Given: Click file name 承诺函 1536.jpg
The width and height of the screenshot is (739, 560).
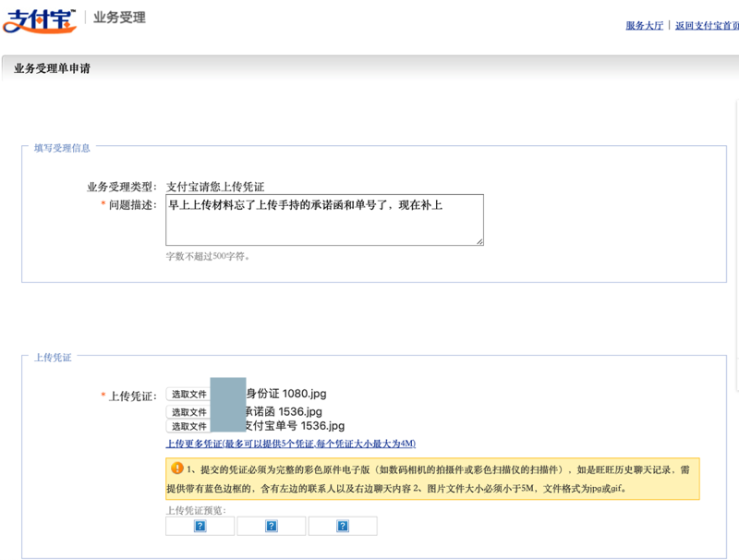Looking at the screenshot, I should (x=284, y=411).
